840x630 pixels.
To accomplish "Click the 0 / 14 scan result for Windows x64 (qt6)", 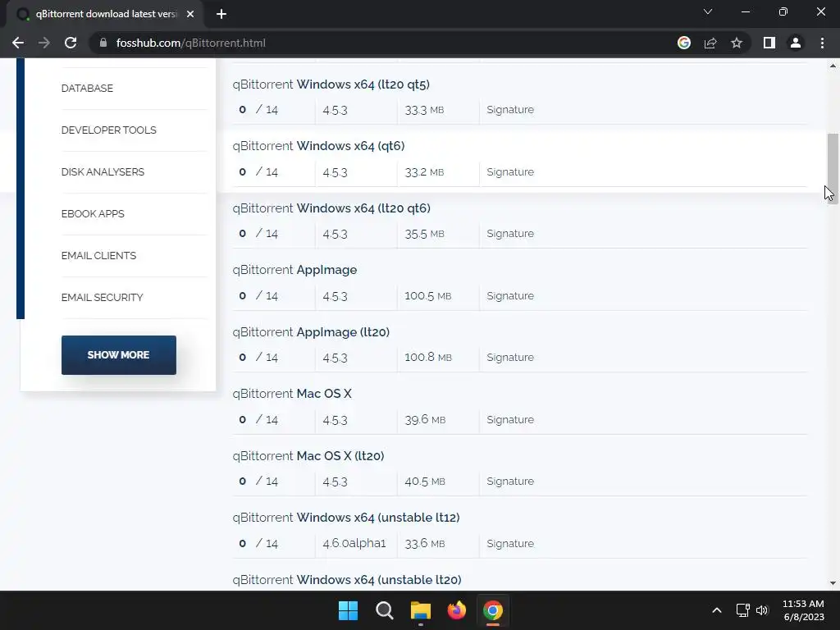I will pyautogui.click(x=258, y=172).
